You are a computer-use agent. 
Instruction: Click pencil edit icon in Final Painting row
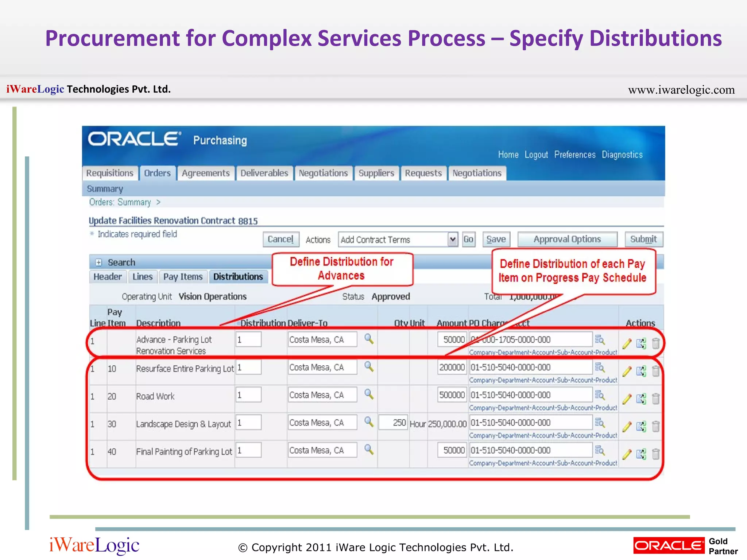coord(627,454)
